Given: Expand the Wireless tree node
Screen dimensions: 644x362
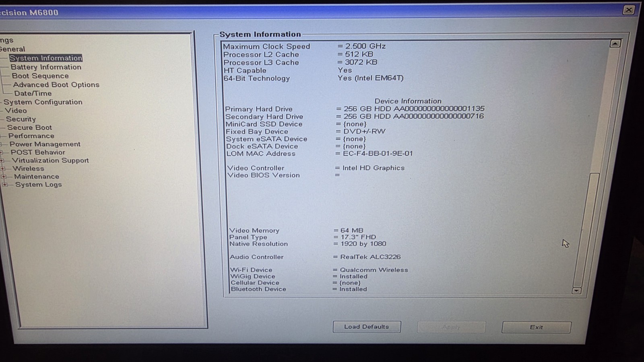Looking at the screenshot, I should point(3,169).
